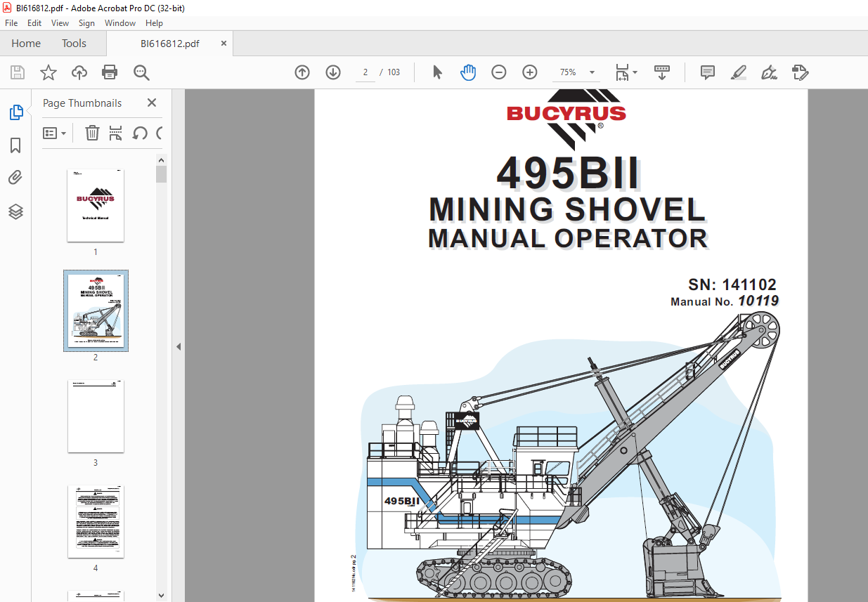Select page 4 thumbnail

[x=96, y=521]
